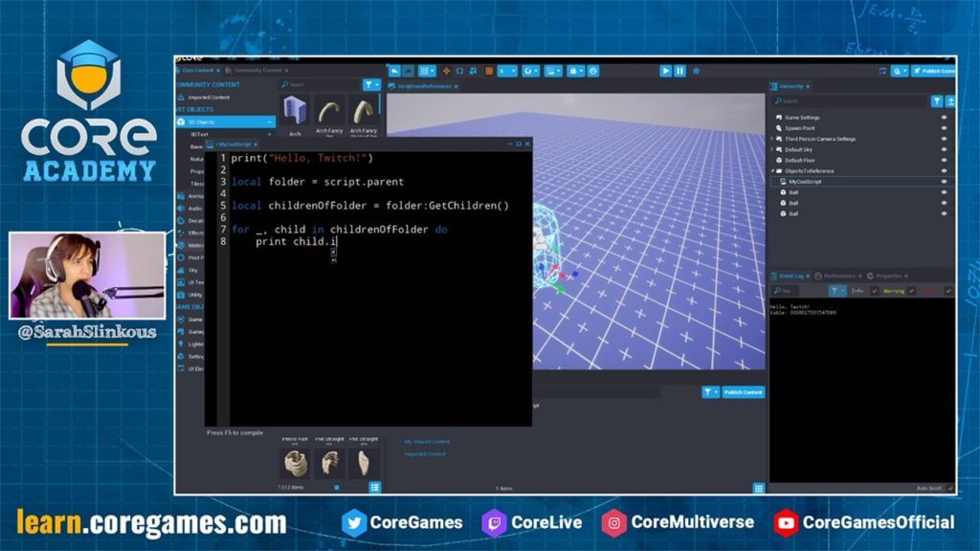Enable the Warning filter in the Event Log
This screenshot has width=980, height=551.
911,291
